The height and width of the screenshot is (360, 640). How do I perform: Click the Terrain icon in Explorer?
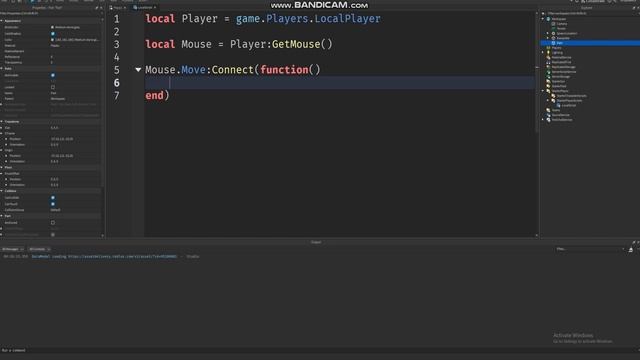[x=553, y=29]
